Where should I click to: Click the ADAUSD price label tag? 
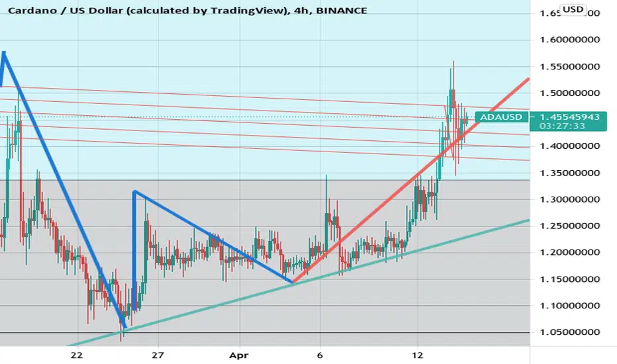[x=501, y=117]
